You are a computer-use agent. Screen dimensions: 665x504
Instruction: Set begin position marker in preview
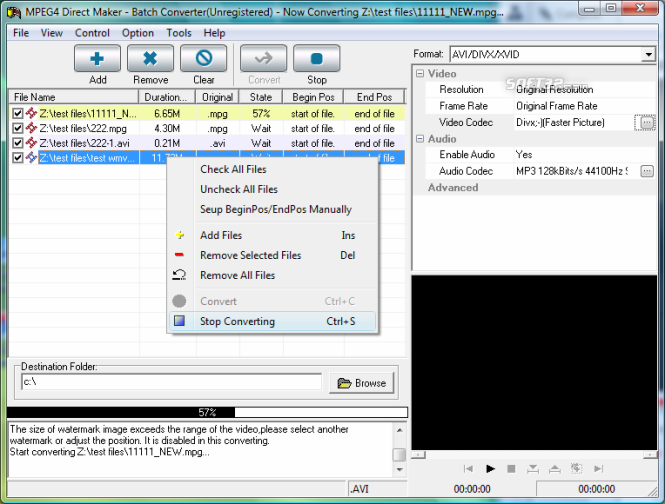(x=533, y=469)
